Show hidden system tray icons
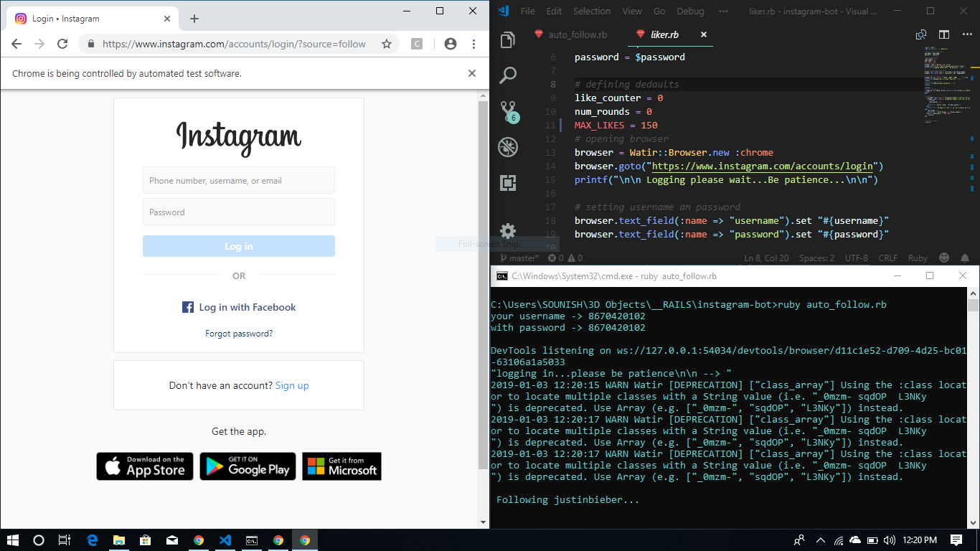980x551 pixels. (821, 540)
